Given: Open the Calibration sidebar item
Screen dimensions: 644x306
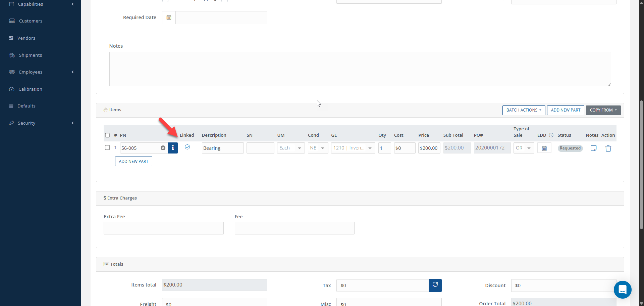Looking at the screenshot, I should pos(30,89).
